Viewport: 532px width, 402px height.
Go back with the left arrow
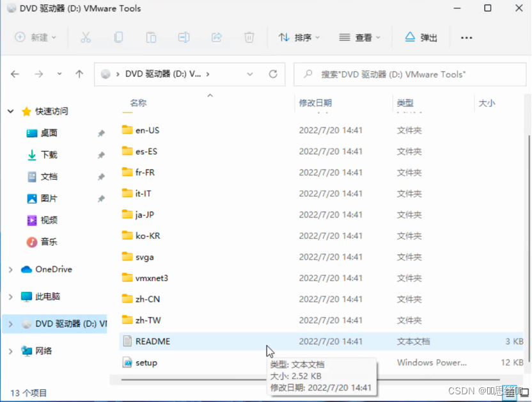pyautogui.click(x=15, y=74)
